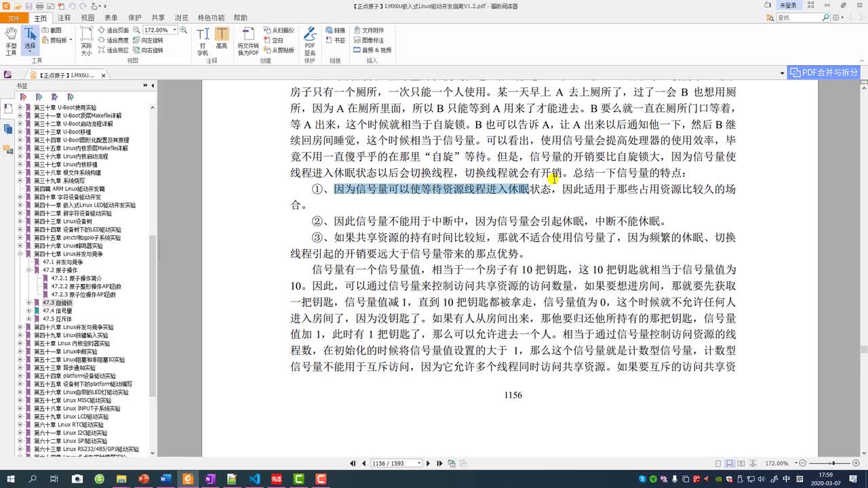Click the zoom out magnifier in ribbon
Image resolution: width=868 pixels, height=488 pixels.
click(x=136, y=30)
